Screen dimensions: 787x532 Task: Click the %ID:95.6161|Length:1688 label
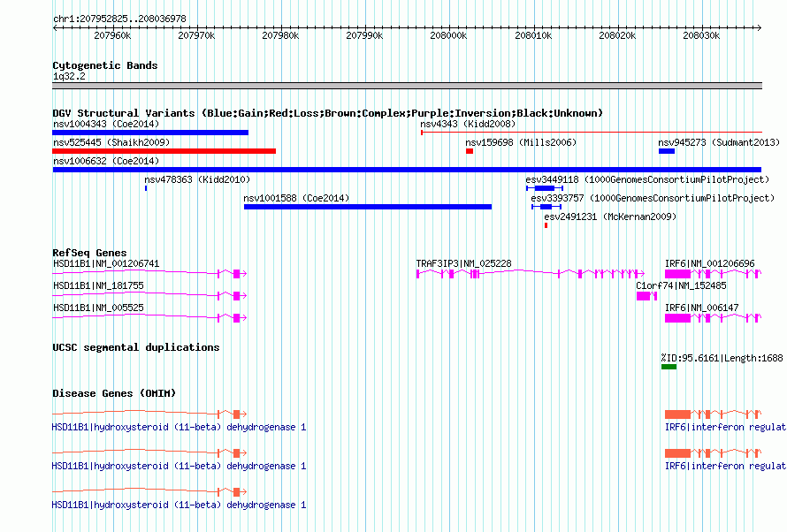722,358
